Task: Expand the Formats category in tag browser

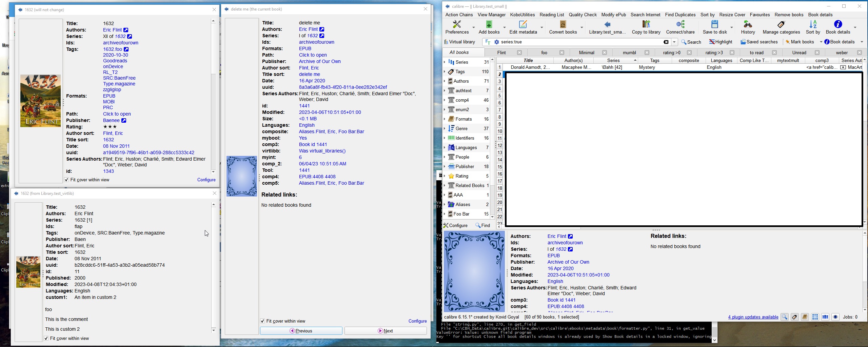Action: [445, 119]
